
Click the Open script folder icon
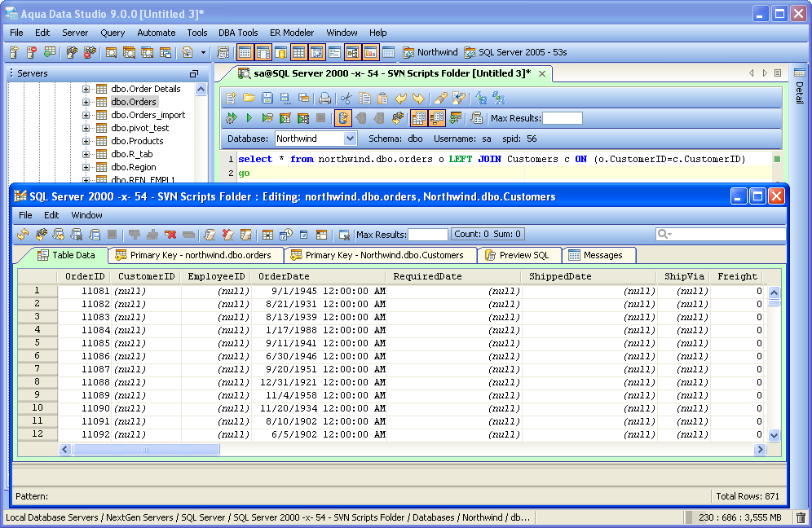click(x=249, y=99)
